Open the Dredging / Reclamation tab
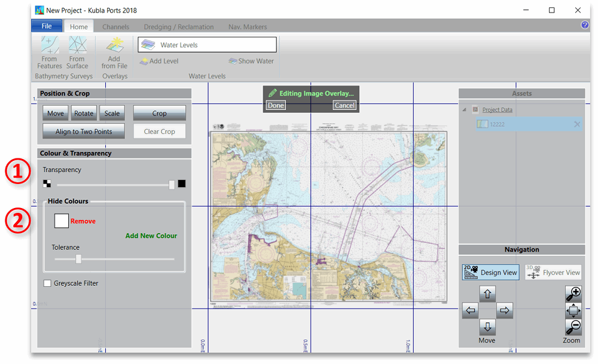 point(179,27)
